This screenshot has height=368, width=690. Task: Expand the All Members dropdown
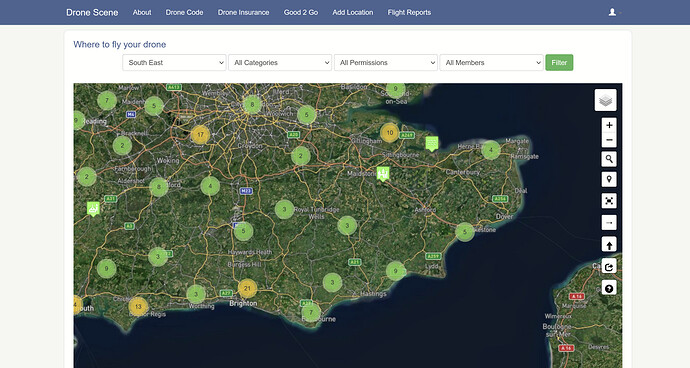coord(491,63)
